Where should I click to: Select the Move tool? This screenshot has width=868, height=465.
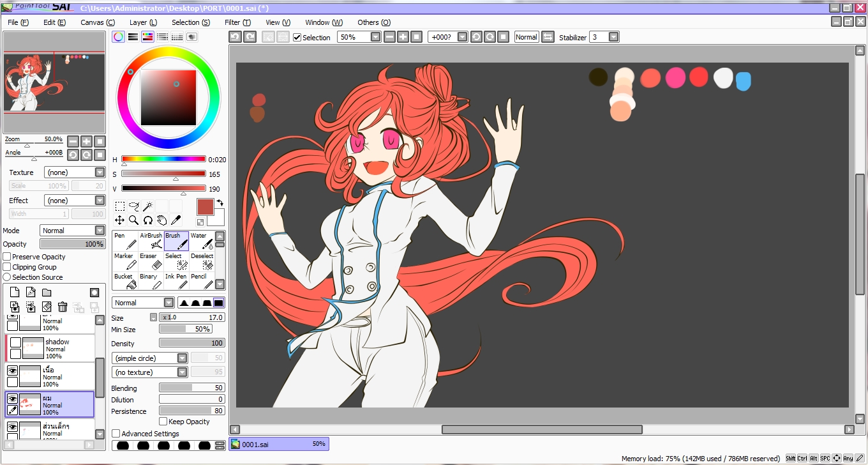pos(120,220)
